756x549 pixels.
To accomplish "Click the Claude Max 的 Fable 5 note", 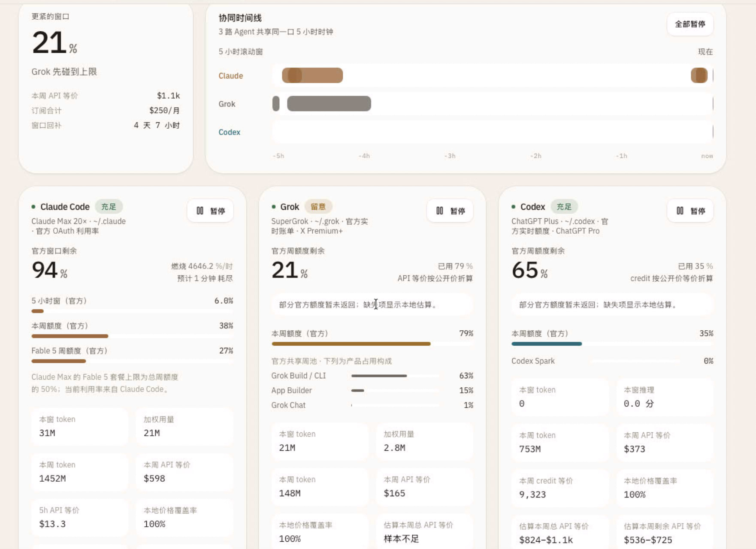I will click(105, 383).
